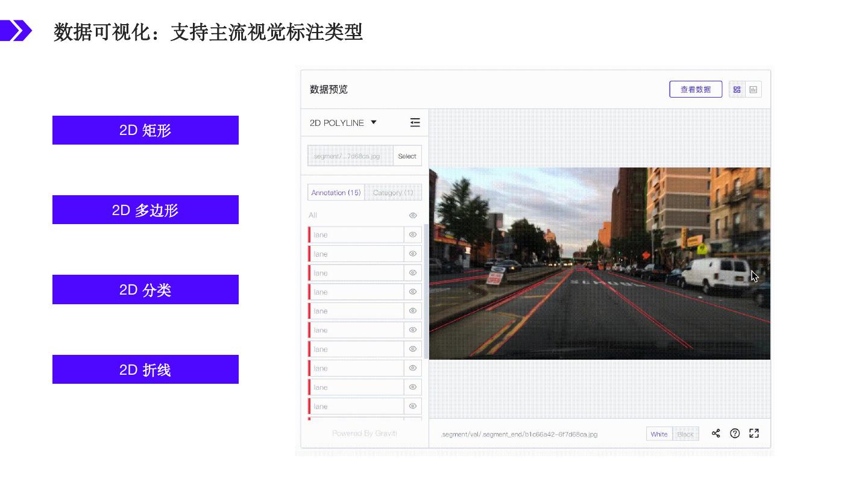Switch to chart statistics view icon
The width and height of the screenshot is (868, 488).
point(753,90)
